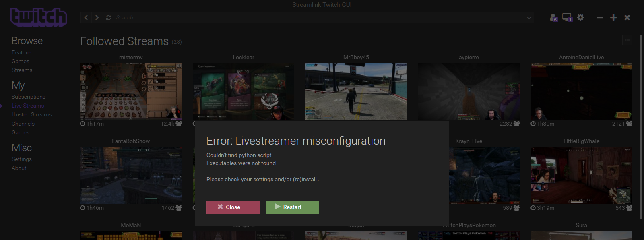Go forward with the right arrow
The image size is (644, 240).
[97, 17]
